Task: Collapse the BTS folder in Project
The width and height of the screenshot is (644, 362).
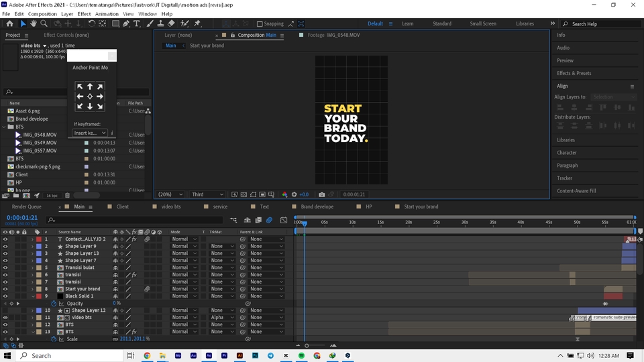Action: pyautogui.click(x=4, y=127)
